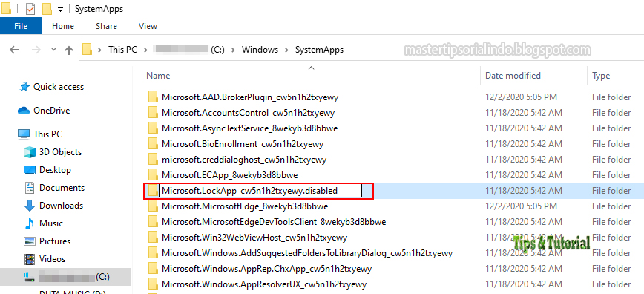Expand chevron after This PC in address bar

click(x=145, y=50)
